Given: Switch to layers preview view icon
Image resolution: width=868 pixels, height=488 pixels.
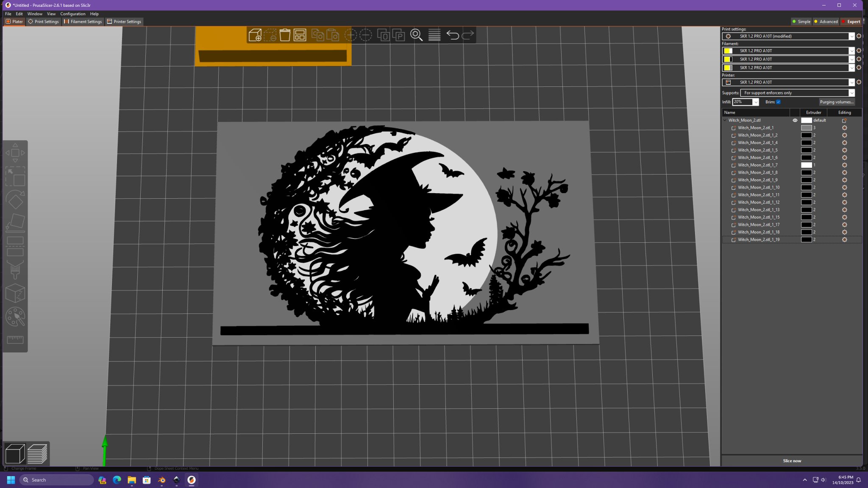Looking at the screenshot, I should tap(37, 454).
